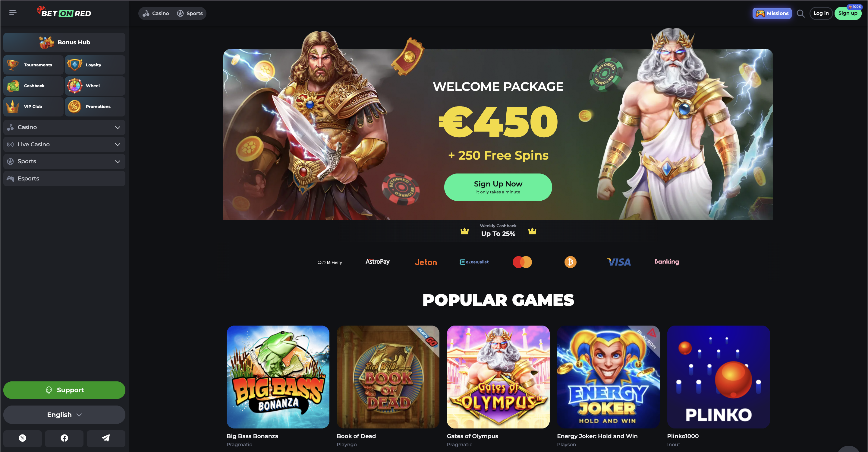Viewport: 868px width, 452px height.
Task: Open the Telegram social icon
Action: coord(106,438)
